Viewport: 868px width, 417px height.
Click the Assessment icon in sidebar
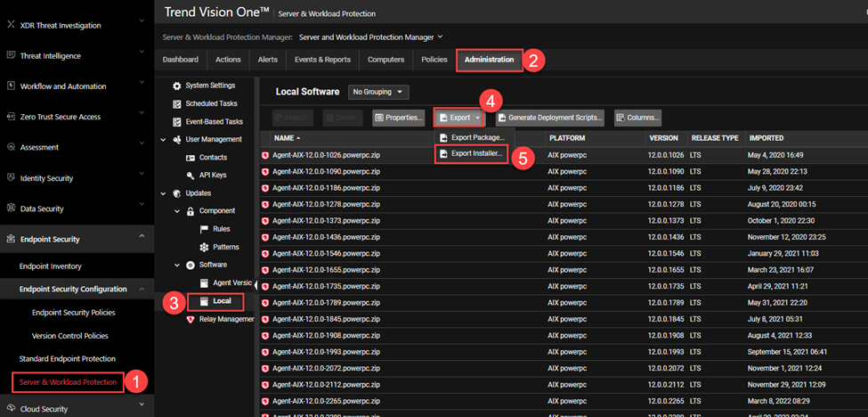pyautogui.click(x=10, y=147)
